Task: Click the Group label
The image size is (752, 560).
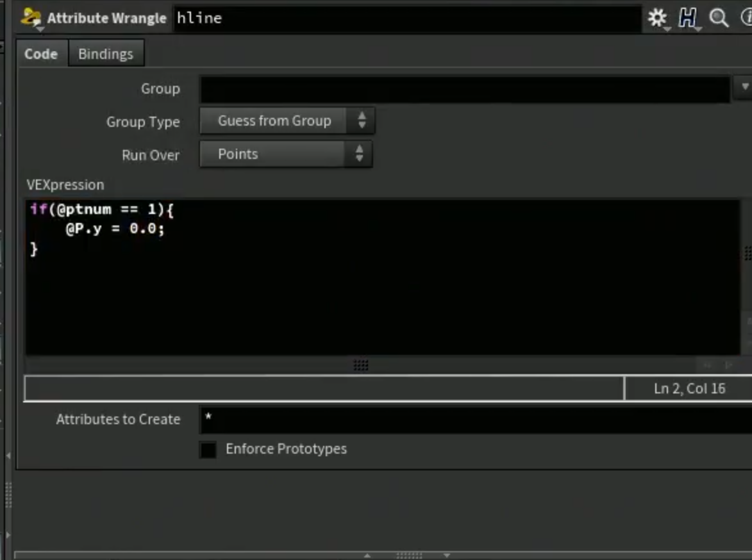Action: pyautogui.click(x=160, y=88)
